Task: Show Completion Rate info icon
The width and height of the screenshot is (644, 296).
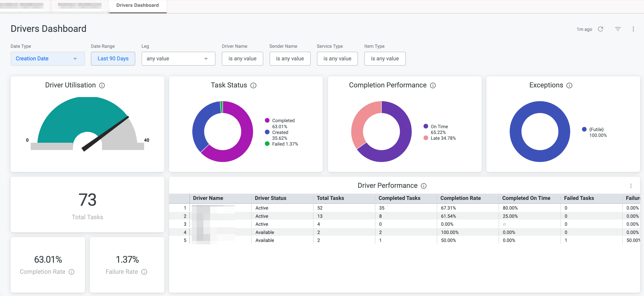Action: coord(72,272)
